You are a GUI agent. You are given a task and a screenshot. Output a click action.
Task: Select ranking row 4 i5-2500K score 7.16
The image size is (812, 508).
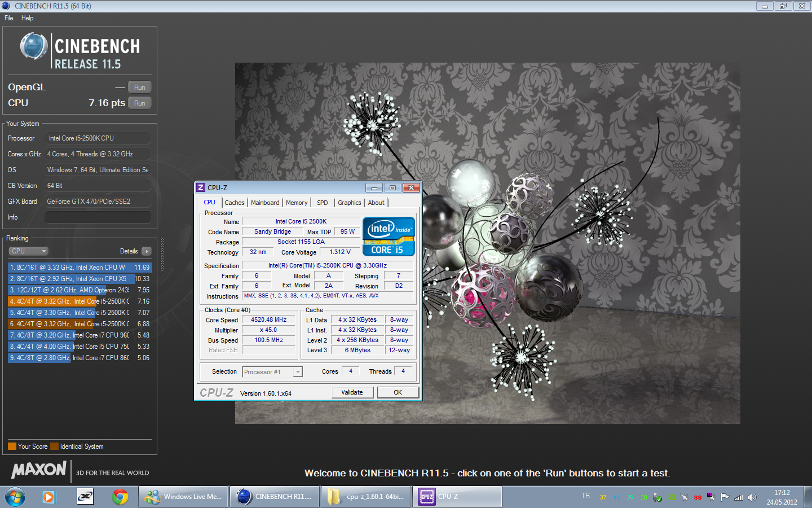pyautogui.click(x=80, y=301)
